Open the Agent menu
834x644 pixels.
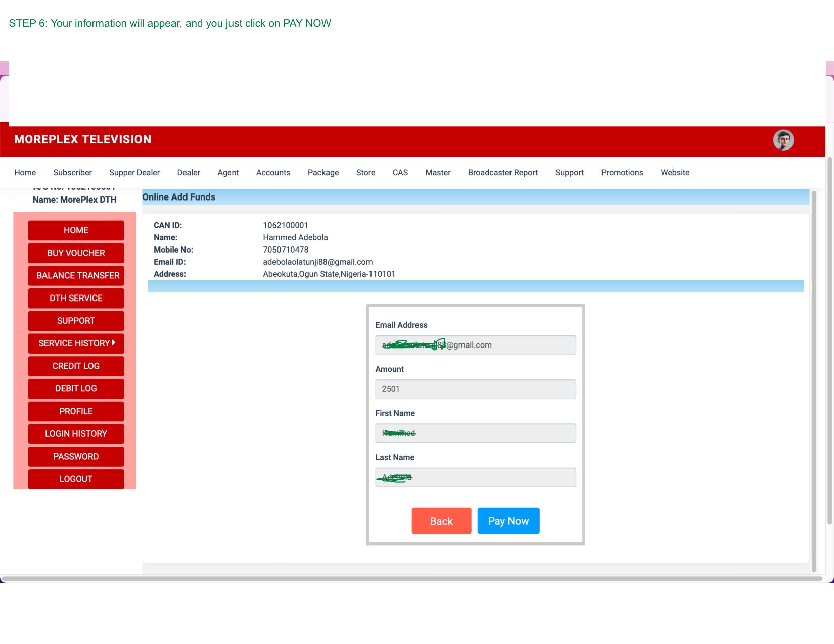[228, 173]
